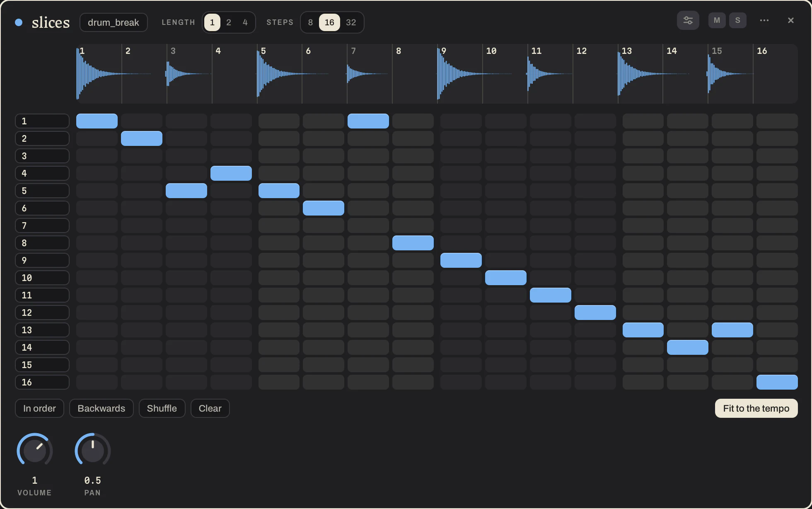Image resolution: width=812 pixels, height=509 pixels.
Task: Open the three-dot more options menu
Action: pyautogui.click(x=764, y=20)
